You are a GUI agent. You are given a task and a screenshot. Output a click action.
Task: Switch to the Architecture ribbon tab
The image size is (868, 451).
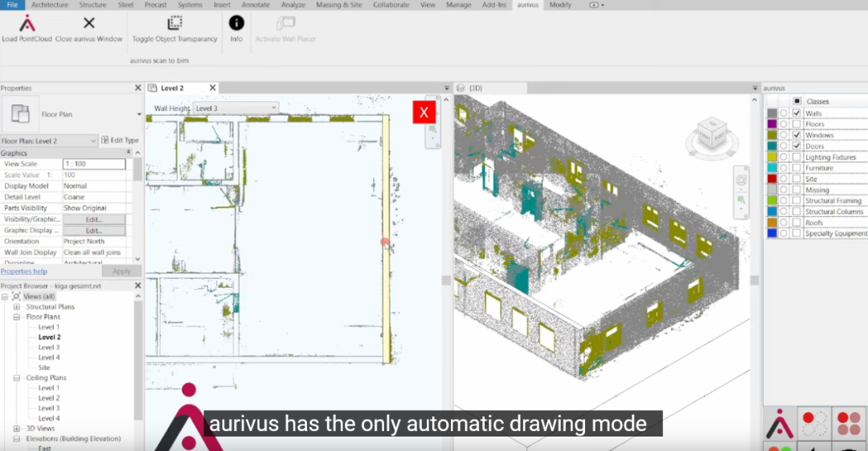point(50,5)
